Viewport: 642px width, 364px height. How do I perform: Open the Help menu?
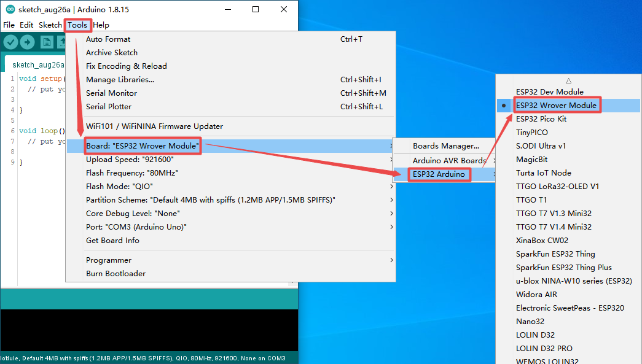click(101, 25)
